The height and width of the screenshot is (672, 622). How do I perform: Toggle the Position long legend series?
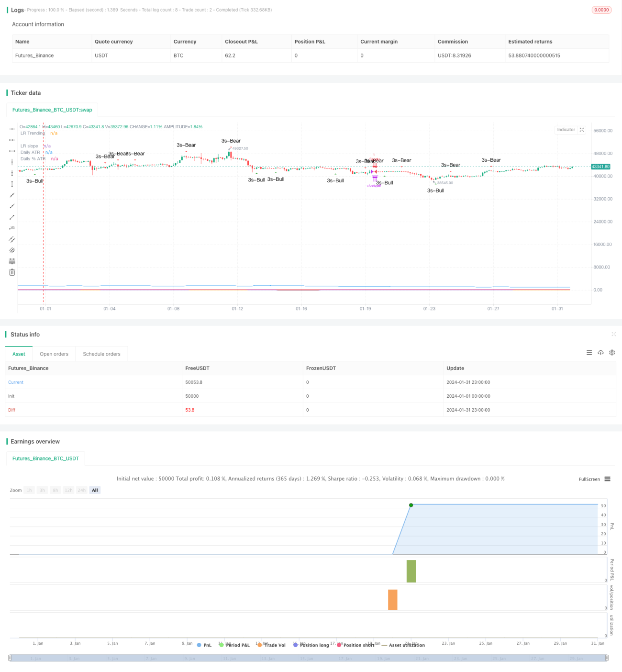(311, 645)
